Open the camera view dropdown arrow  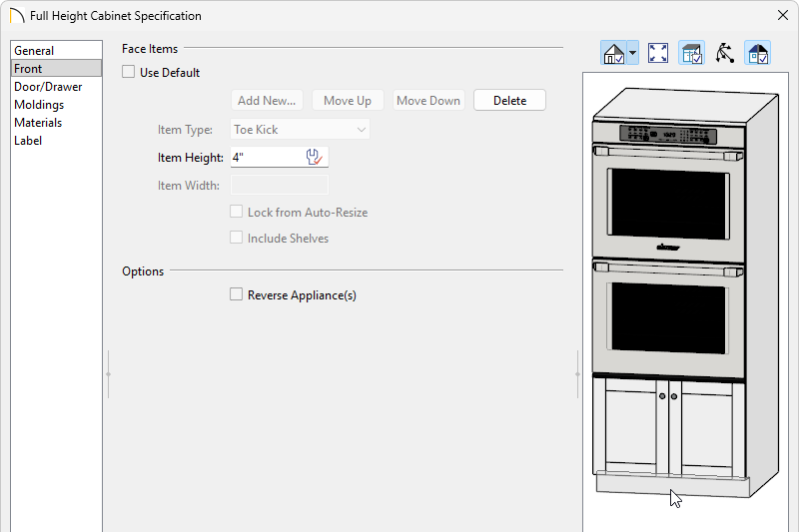click(632, 53)
